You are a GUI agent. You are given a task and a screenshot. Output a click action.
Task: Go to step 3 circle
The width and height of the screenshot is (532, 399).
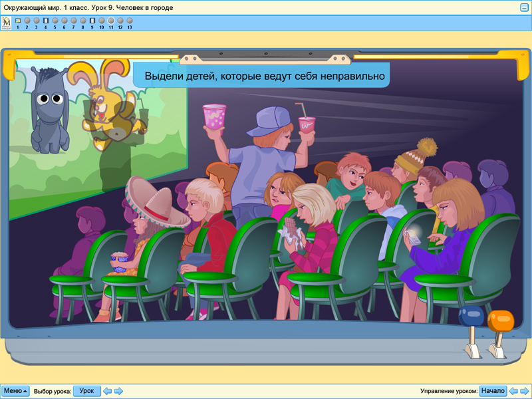[37, 21]
